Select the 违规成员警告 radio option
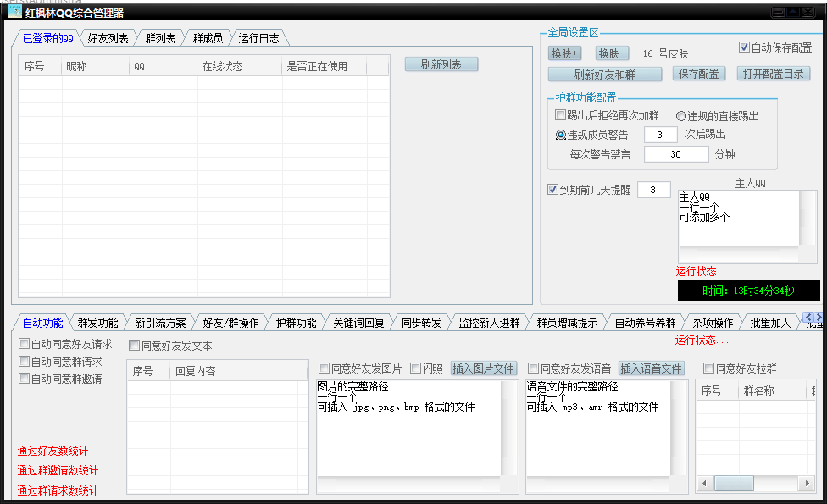 pos(561,135)
